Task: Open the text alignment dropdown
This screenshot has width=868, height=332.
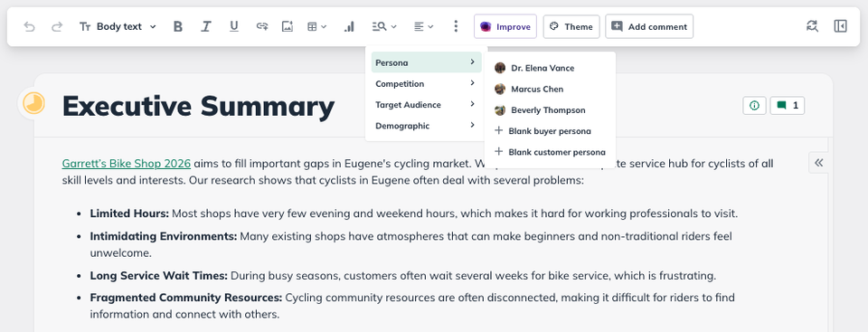Action: click(423, 26)
